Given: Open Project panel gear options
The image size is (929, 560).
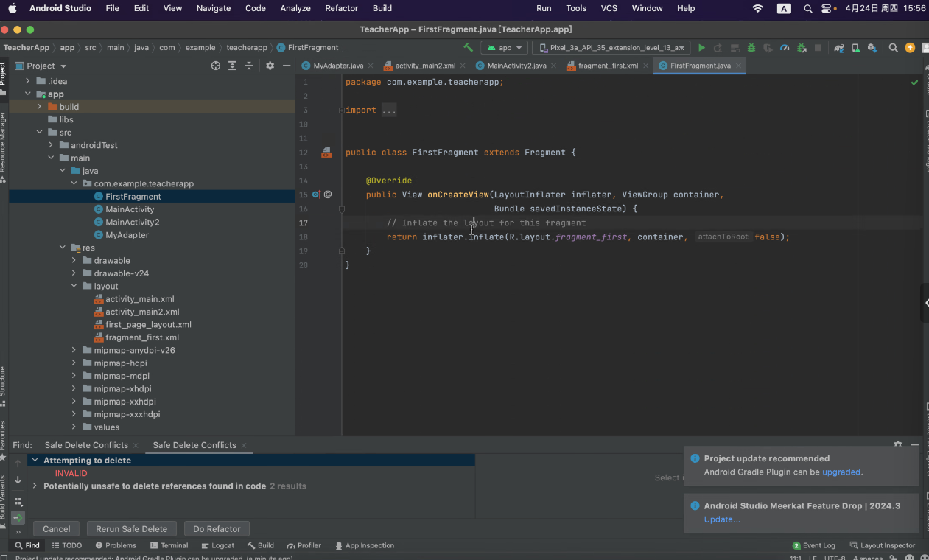Looking at the screenshot, I should pyautogui.click(x=270, y=66).
